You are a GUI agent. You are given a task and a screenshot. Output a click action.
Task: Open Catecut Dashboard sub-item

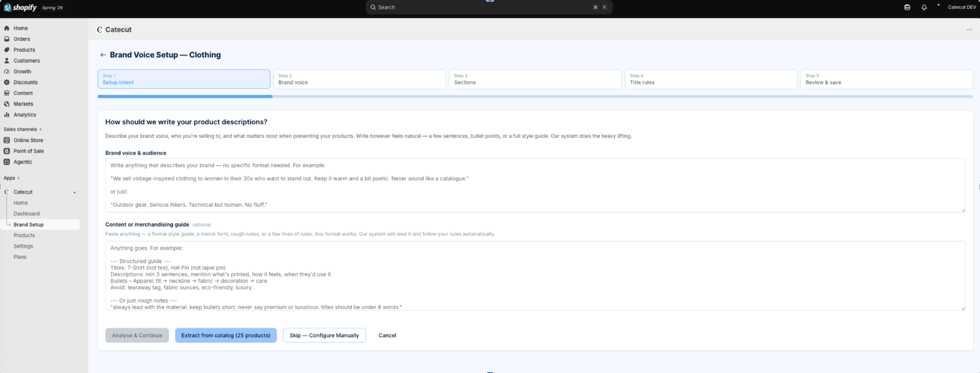coord(26,214)
